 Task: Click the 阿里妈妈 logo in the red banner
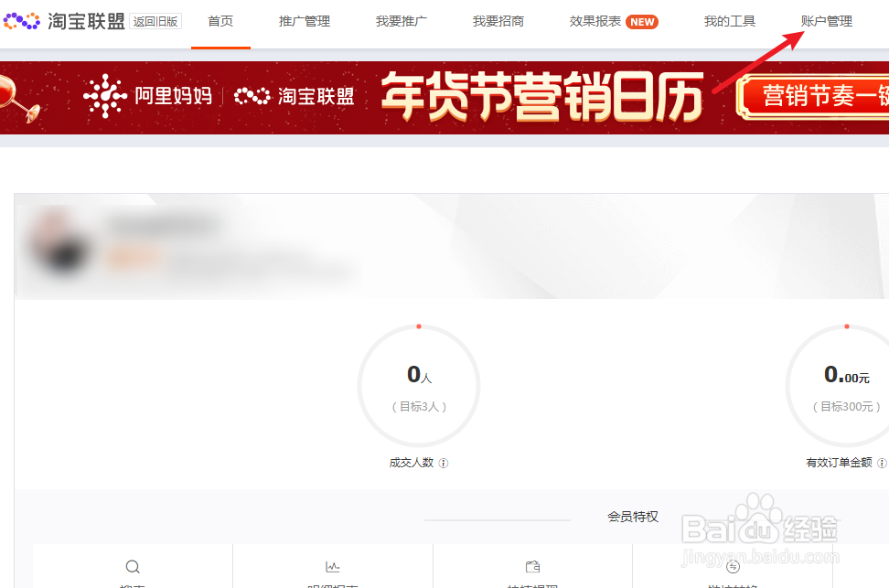point(146,96)
